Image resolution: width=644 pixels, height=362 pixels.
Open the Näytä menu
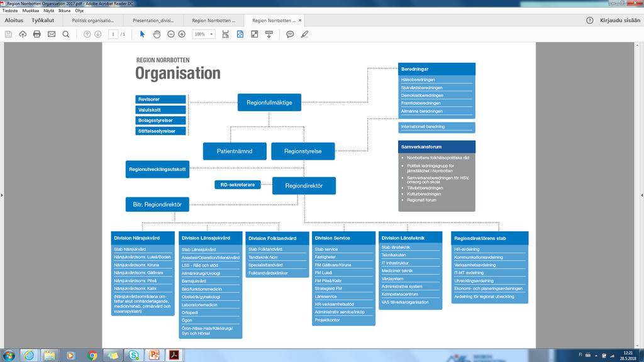(x=49, y=11)
